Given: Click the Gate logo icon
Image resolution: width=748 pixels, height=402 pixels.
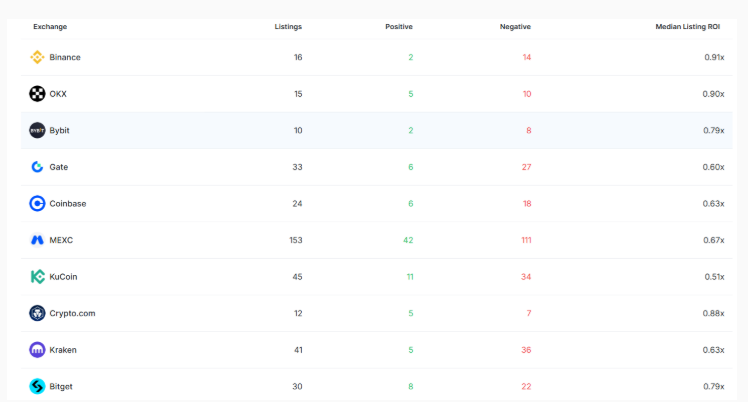Looking at the screenshot, I should 37,167.
